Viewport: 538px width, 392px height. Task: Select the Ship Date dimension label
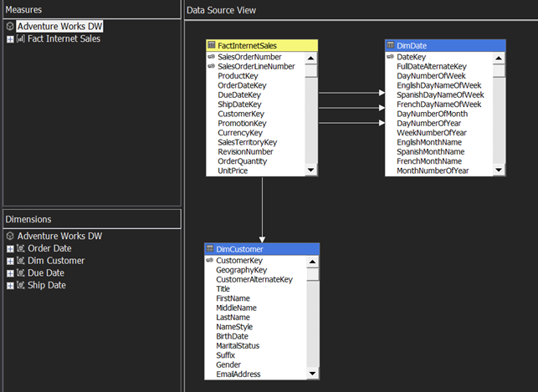point(47,286)
